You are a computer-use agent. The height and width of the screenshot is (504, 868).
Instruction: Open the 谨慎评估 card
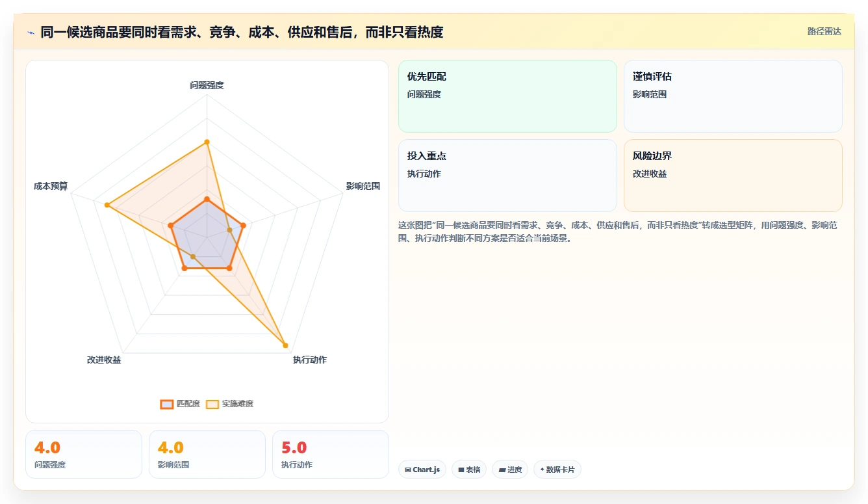click(733, 96)
